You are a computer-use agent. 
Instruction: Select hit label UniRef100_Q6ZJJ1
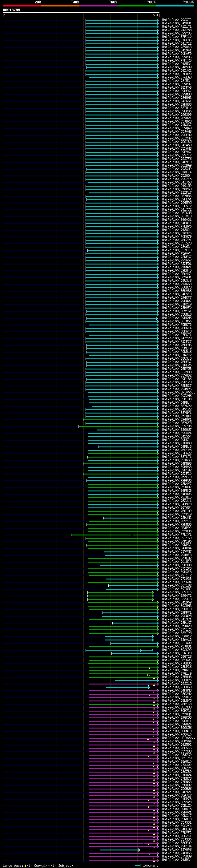[176, 501]
